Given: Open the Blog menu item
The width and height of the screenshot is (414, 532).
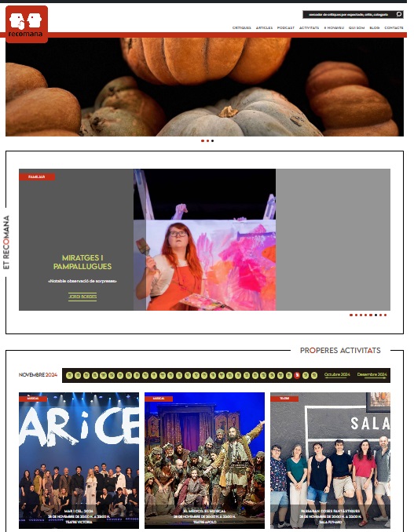Looking at the screenshot, I should (374, 27).
